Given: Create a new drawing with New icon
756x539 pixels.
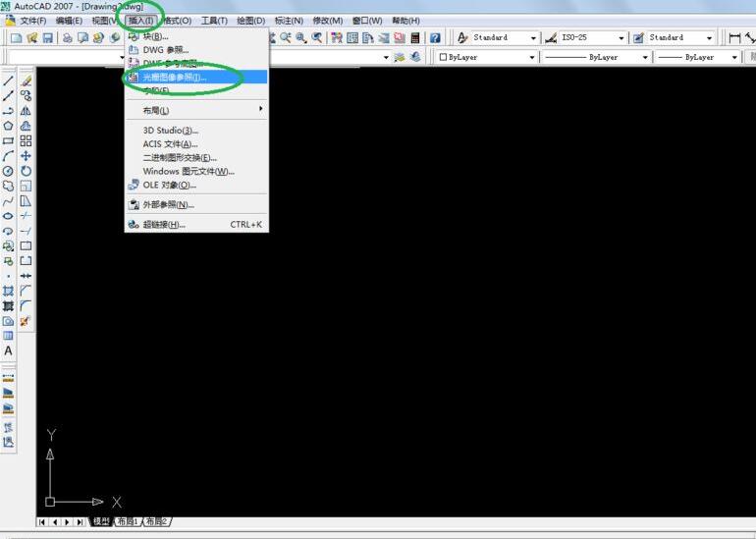Looking at the screenshot, I should pyautogui.click(x=17, y=37).
